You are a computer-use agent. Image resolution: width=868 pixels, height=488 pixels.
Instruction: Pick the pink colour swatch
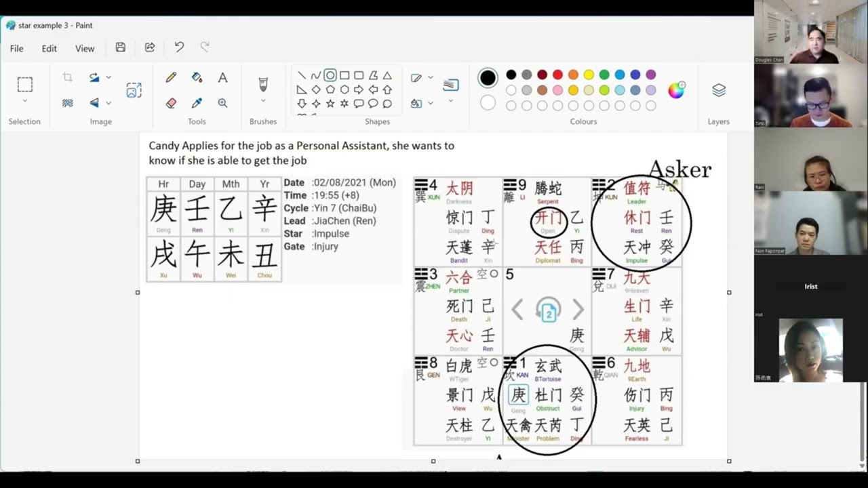tap(557, 90)
